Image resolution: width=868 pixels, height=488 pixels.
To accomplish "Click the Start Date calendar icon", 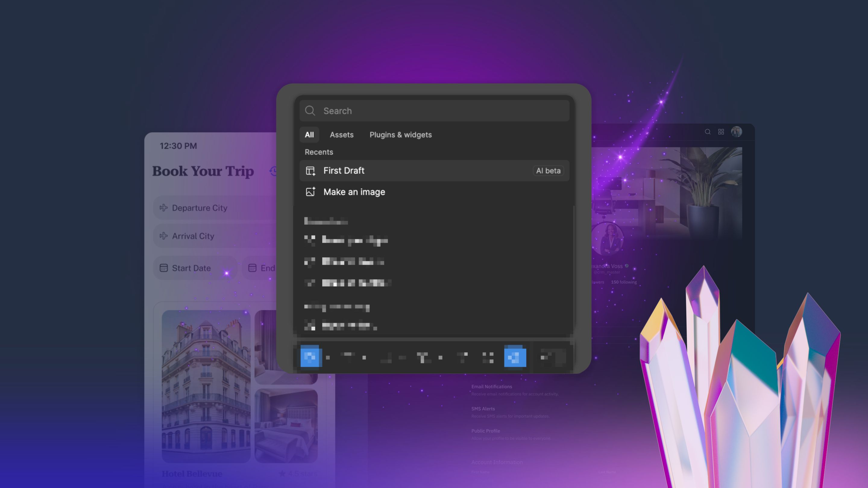I will pos(163,268).
